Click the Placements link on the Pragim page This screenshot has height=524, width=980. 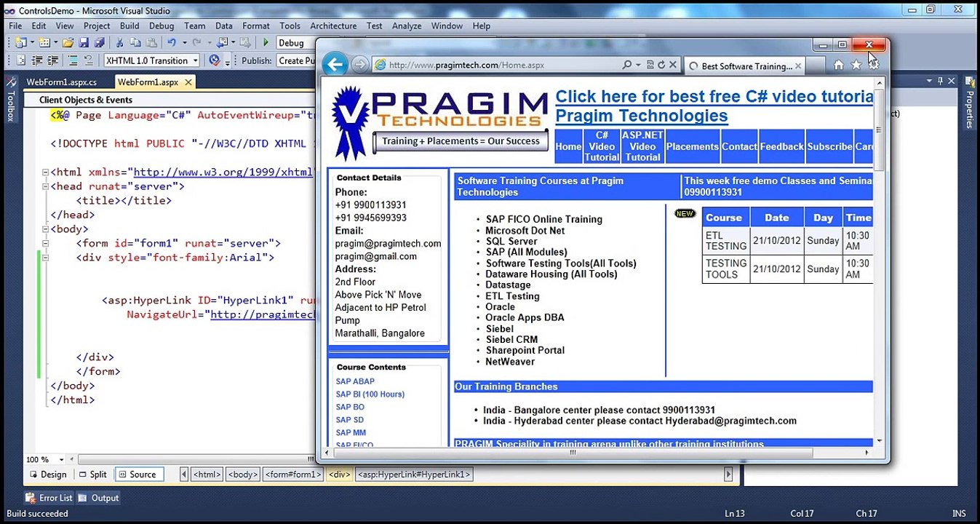[x=692, y=146]
